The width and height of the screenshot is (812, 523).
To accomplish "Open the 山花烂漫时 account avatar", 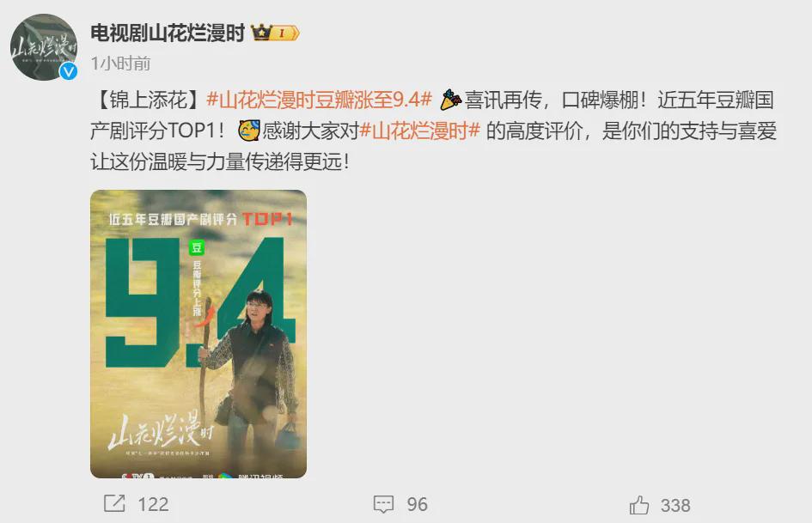I will 44,47.
